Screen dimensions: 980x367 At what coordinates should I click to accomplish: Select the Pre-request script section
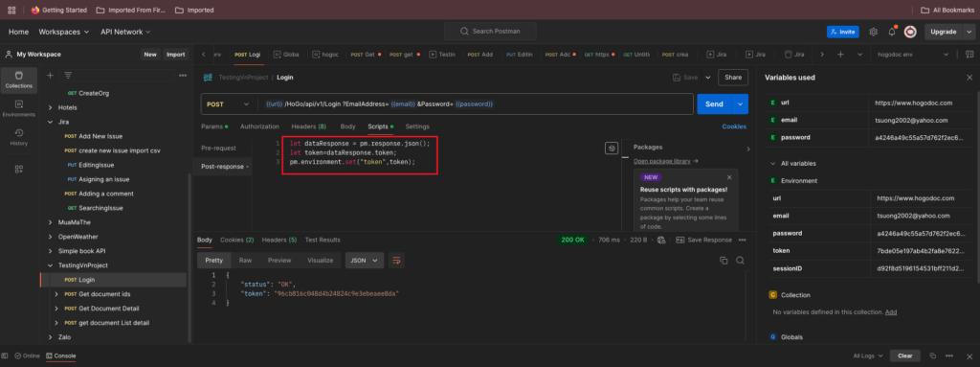pyautogui.click(x=219, y=149)
